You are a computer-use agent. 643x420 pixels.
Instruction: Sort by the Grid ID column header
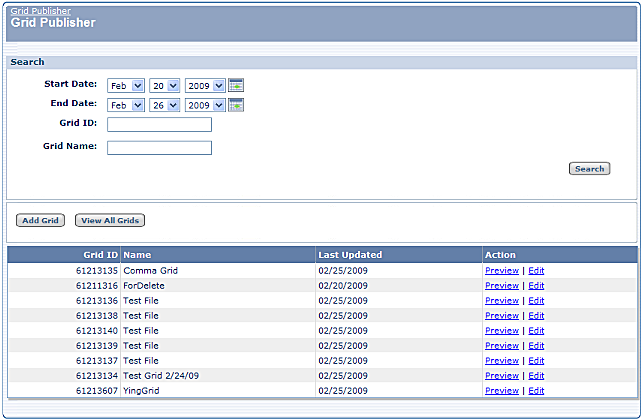pos(100,255)
